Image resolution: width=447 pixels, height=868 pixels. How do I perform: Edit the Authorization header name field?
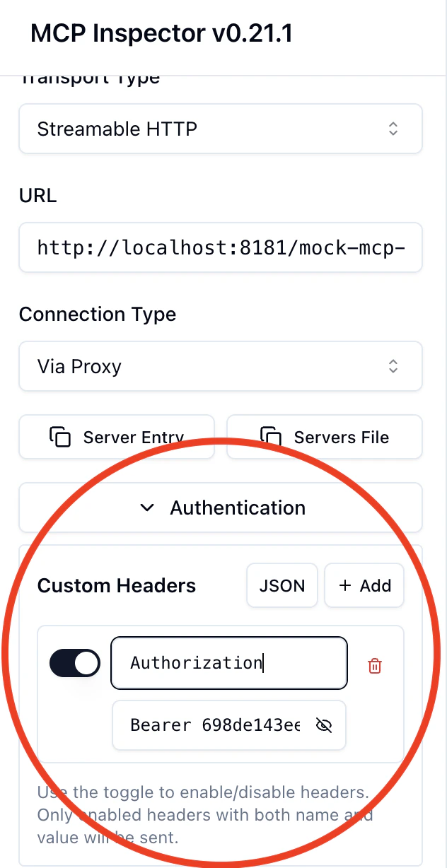coord(229,663)
